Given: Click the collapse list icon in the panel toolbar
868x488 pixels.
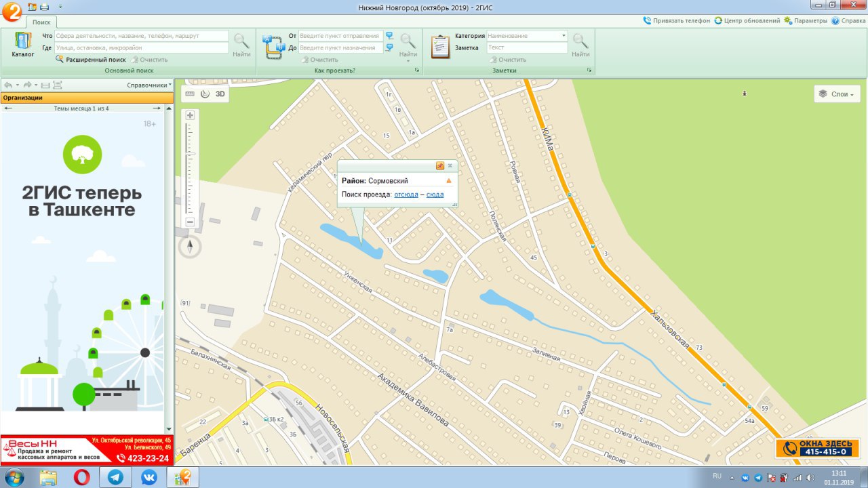Looking at the screenshot, I should tap(45, 85).
